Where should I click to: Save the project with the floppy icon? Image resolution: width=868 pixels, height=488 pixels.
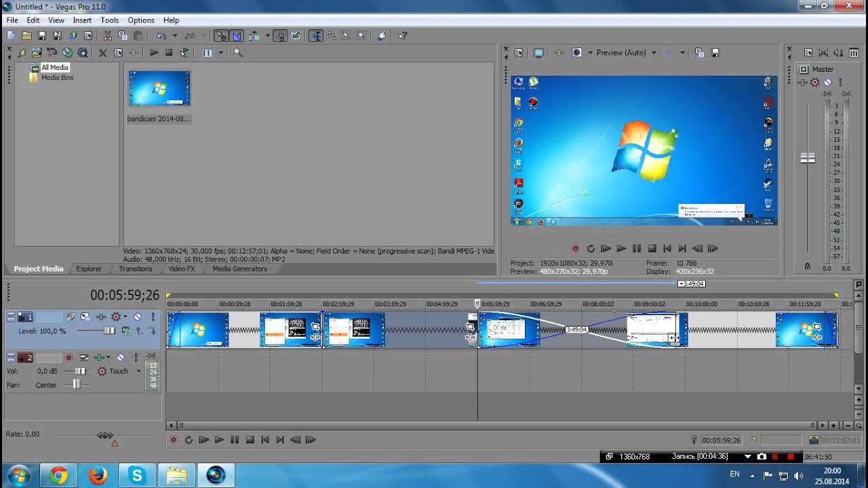coord(42,36)
